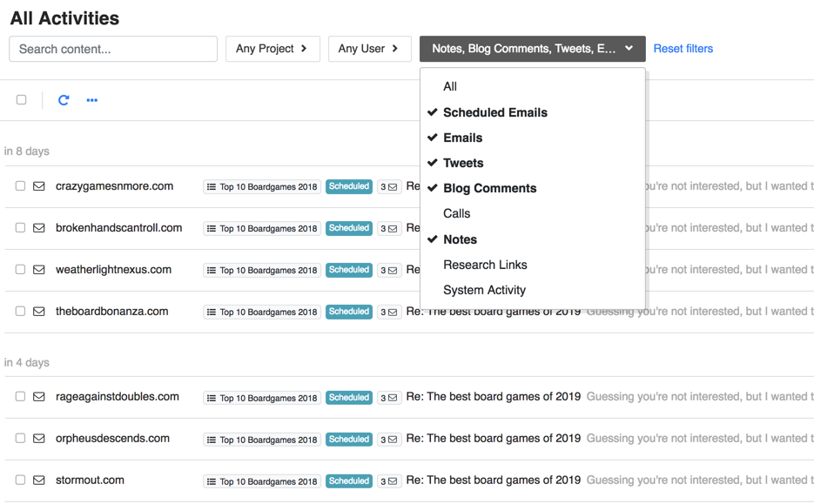Click envelope icon beside rageagainstdoubles.com
Image resolution: width=814 pixels, height=504 pixels.
[x=39, y=397]
